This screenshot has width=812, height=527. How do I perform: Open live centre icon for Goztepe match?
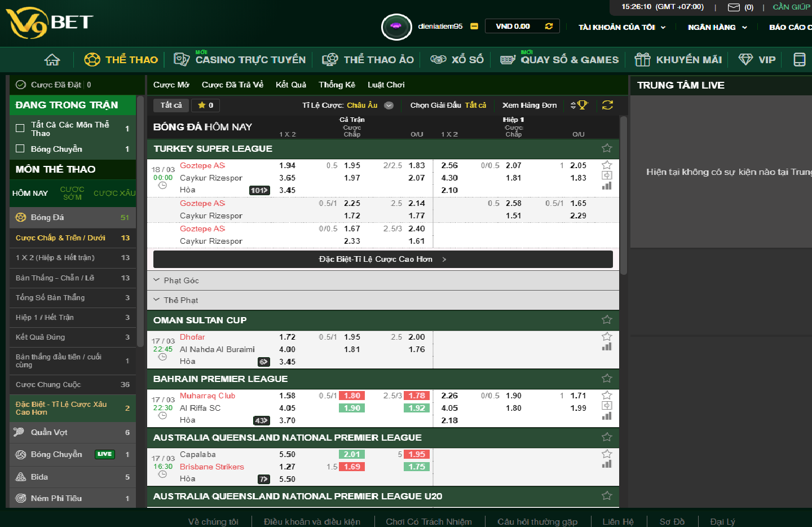(x=607, y=175)
